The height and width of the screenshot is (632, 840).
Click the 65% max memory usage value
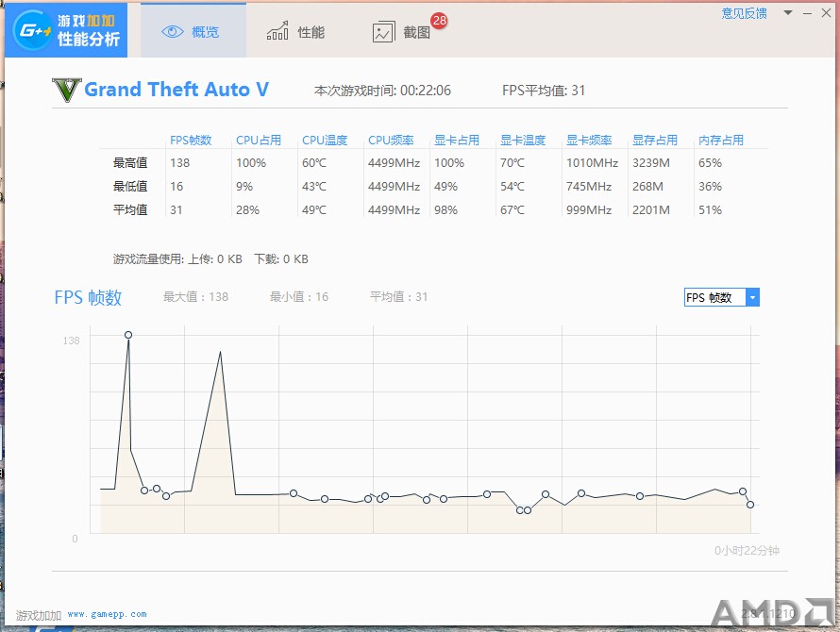point(710,163)
